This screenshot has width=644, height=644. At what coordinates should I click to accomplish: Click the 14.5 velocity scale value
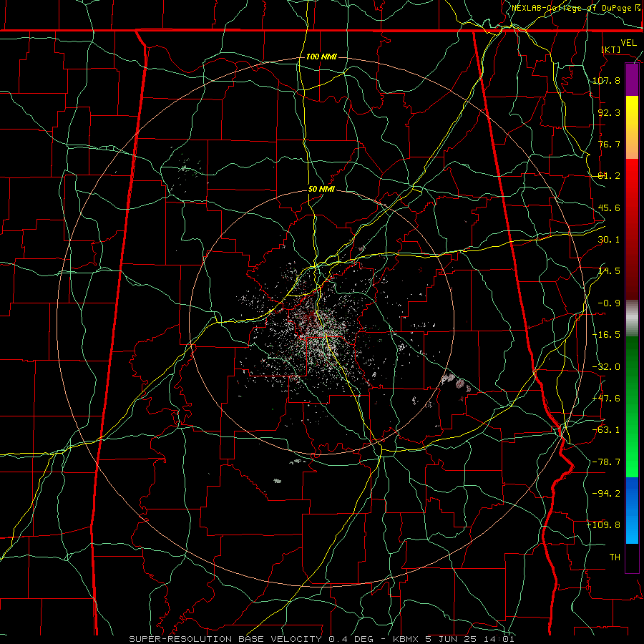(x=609, y=271)
